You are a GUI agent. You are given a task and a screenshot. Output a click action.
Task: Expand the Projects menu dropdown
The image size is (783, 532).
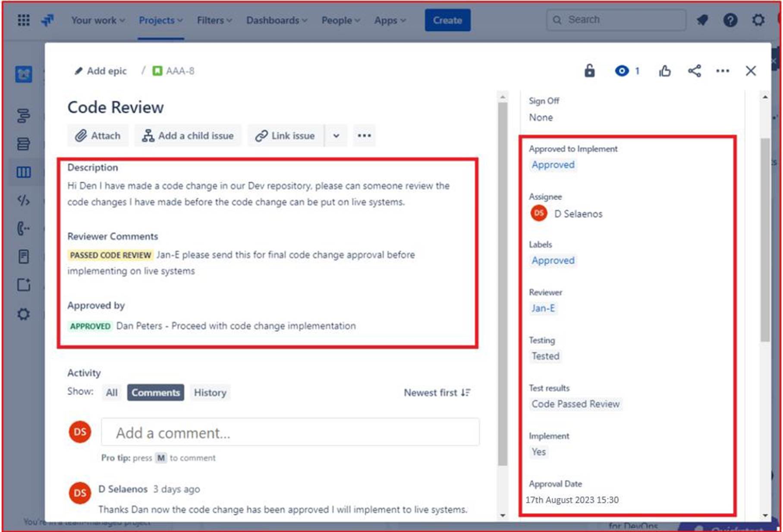click(160, 20)
